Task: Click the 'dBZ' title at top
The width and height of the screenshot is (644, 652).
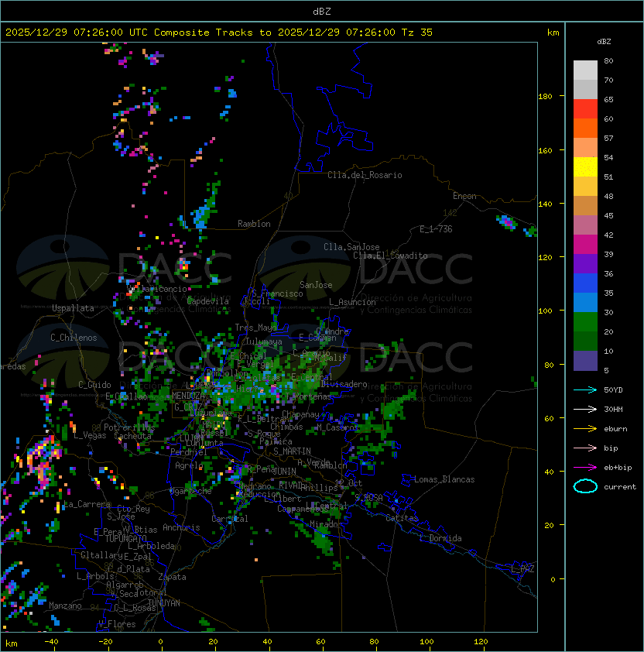Action: pyautogui.click(x=322, y=12)
